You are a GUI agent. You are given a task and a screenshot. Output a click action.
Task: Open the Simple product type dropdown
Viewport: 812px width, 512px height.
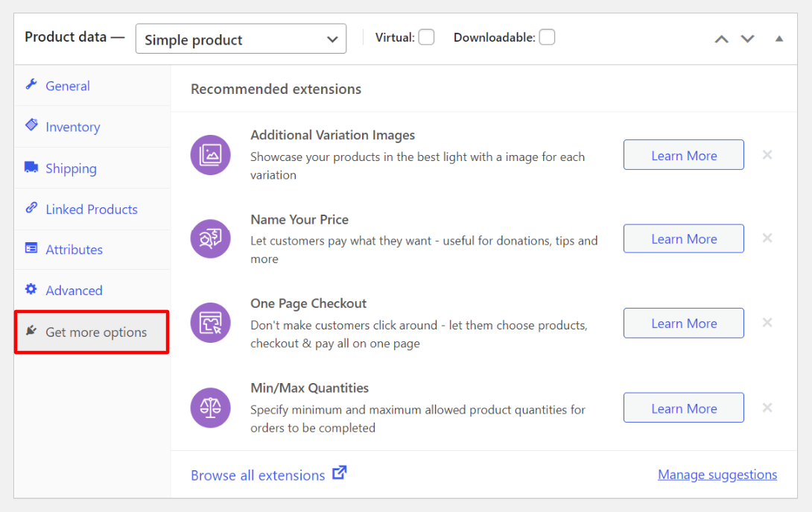coord(241,39)
